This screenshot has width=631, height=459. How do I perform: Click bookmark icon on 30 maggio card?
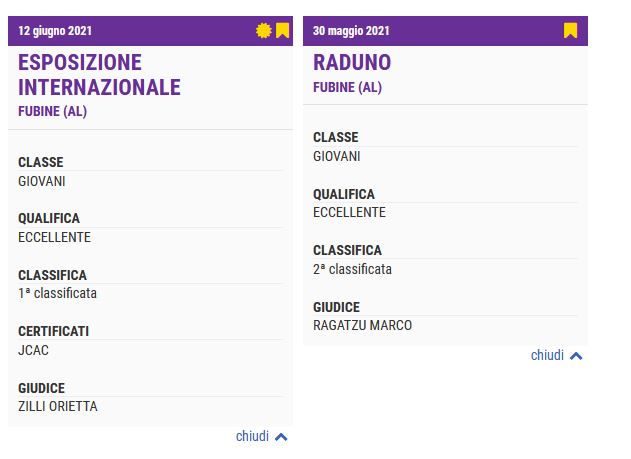pos(570,31)
